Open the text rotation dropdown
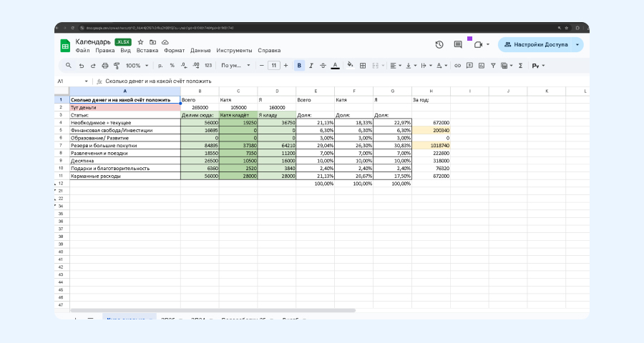The width and height of the screenshot is (644, 343). point(442,66)
